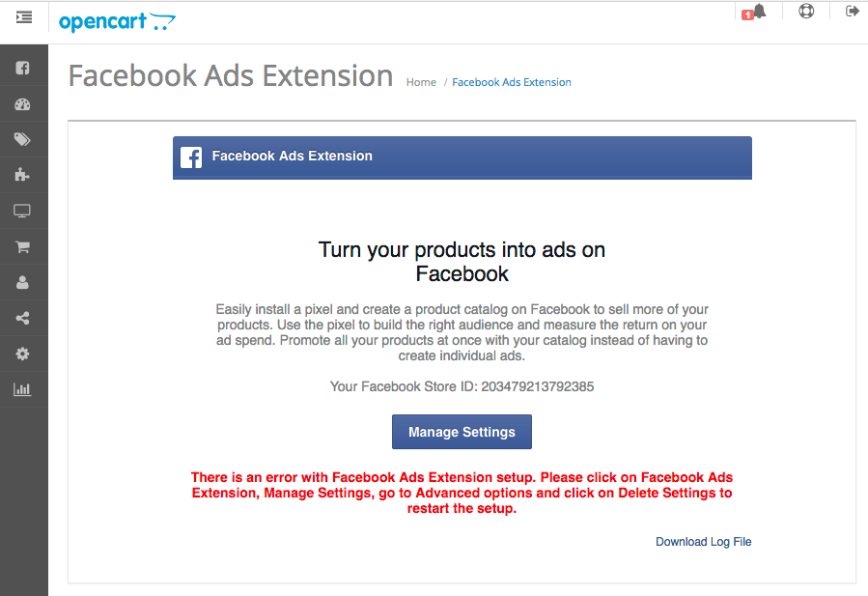
Task: Open the Facebook sidebar menu icon
Action: pos(23,69)
